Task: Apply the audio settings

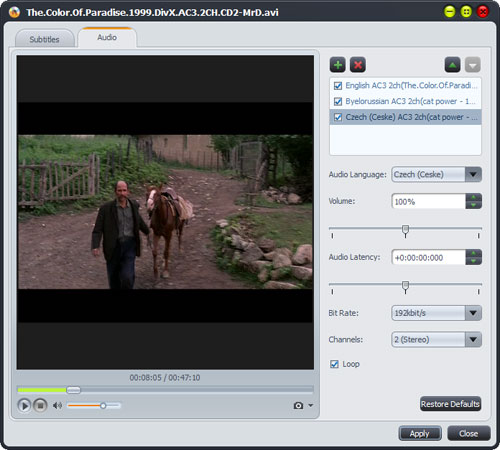Action: click(x=420, y=433)
